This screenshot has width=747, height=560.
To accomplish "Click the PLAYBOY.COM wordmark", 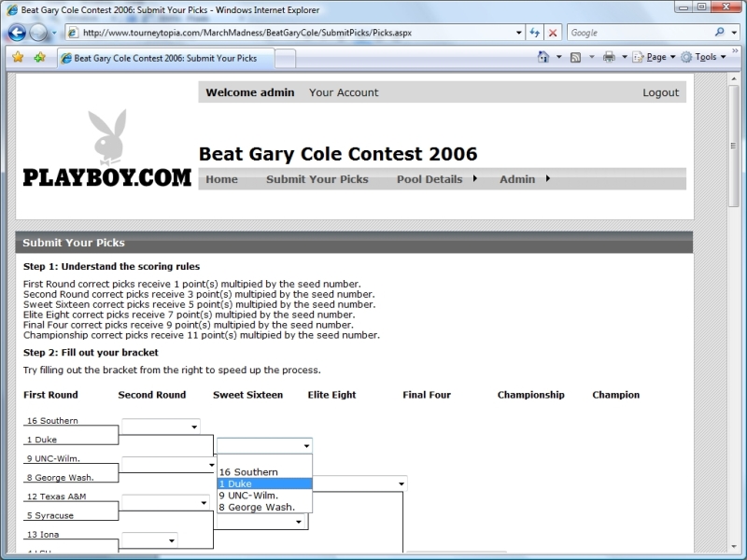I will pyautogui.click(x=107, y=177).
